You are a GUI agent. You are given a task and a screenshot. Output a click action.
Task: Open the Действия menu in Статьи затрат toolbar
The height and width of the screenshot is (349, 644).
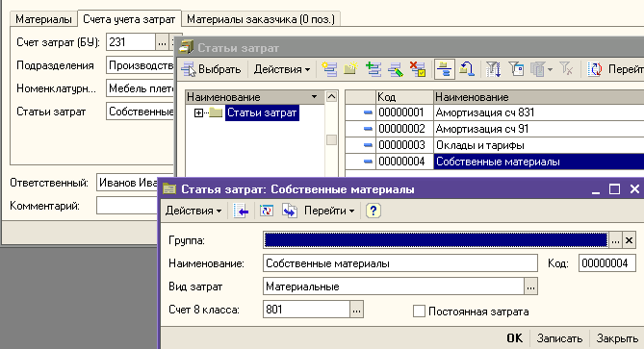(x=282, y=69)
